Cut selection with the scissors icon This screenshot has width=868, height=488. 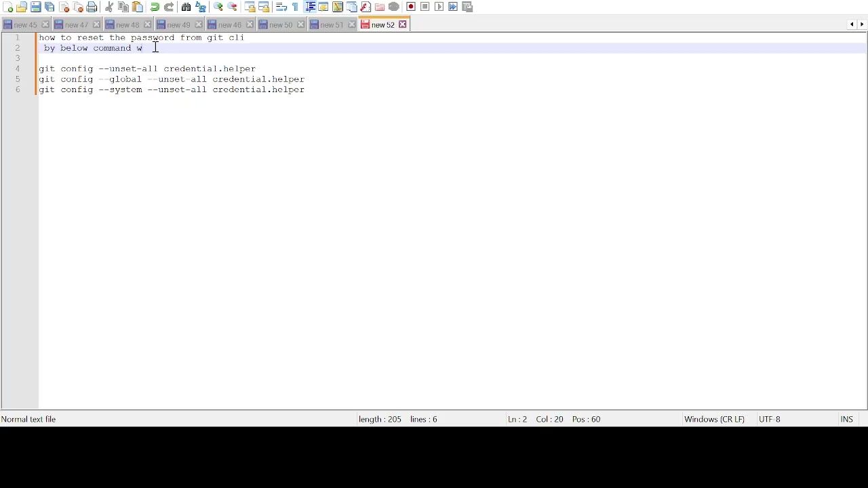[x=109, y=7]
